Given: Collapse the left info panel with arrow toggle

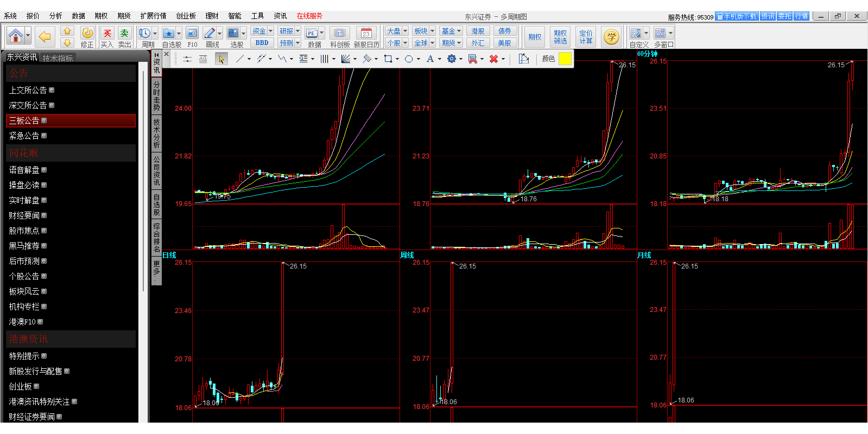Looking at the screenshot, I should pyautogui.click(x=156, y=55).
